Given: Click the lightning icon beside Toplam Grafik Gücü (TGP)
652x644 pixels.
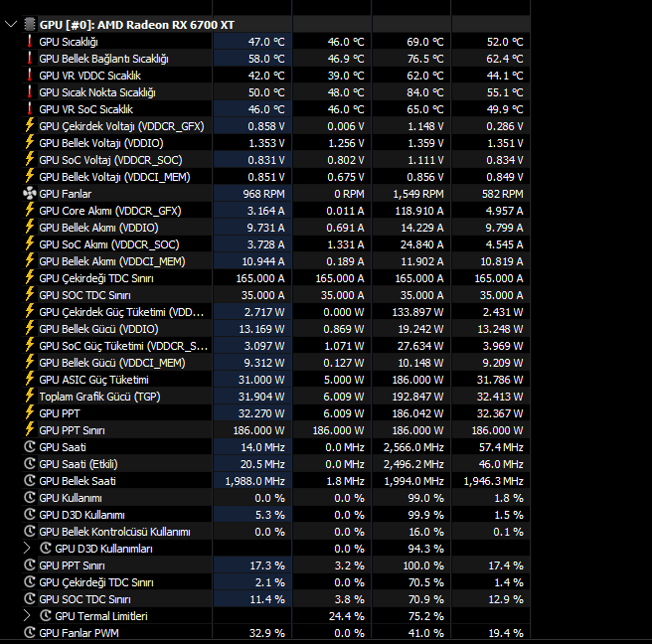Looking at the screenshot, I should (30, 397).
